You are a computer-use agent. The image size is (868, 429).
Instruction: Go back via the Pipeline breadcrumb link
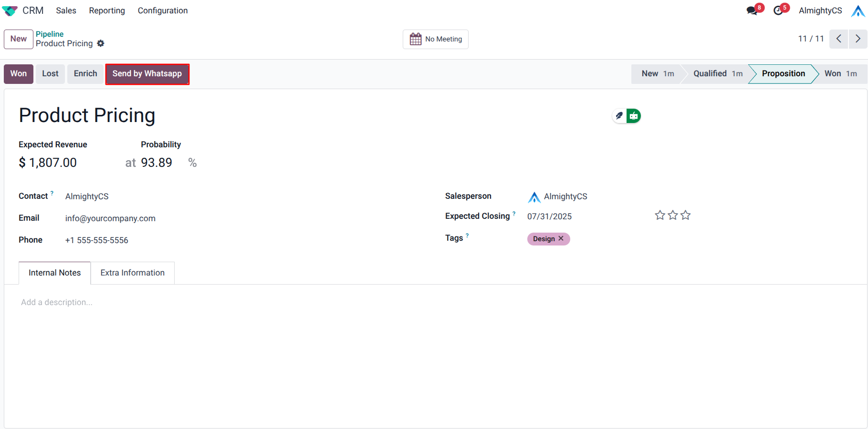point(50,34)
